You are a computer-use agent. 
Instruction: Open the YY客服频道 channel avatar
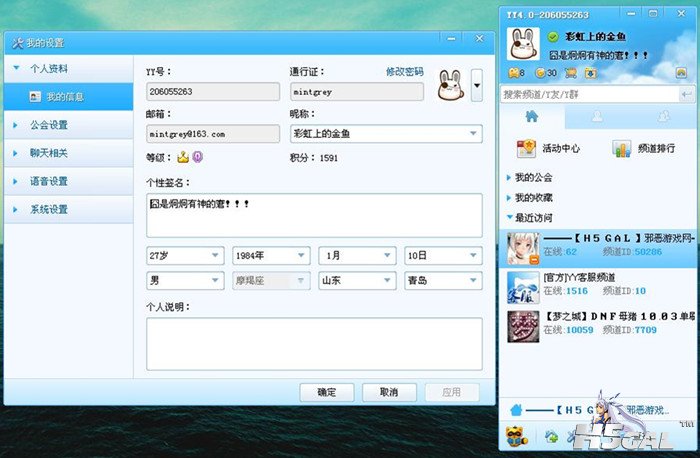click(x=523, y=288)
